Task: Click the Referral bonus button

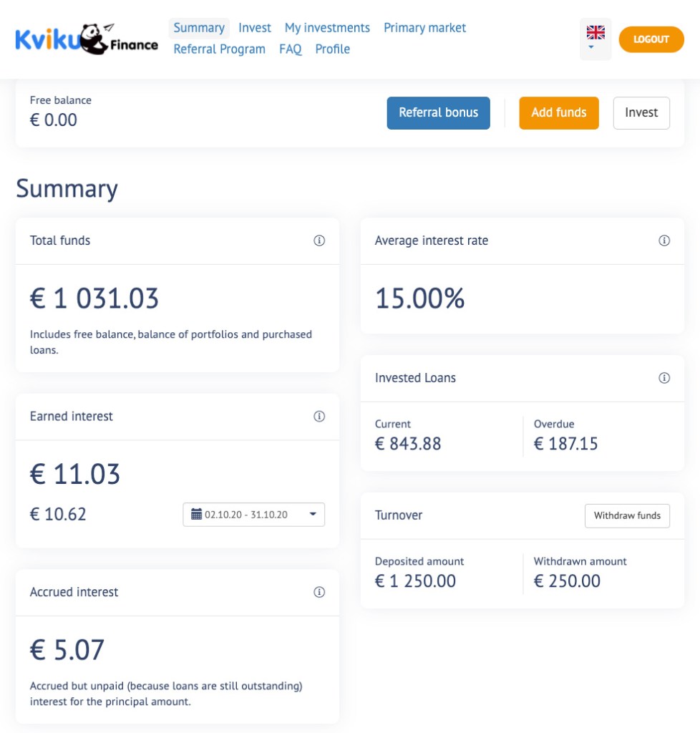Action: pos(438,112)
